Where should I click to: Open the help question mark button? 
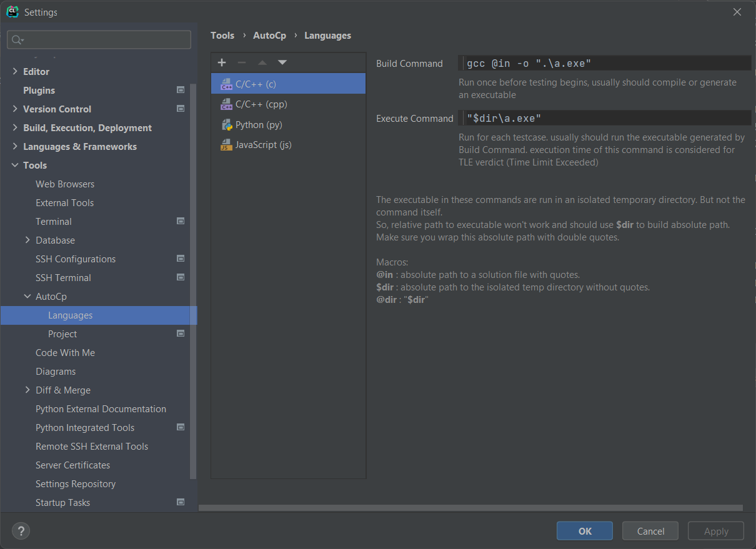tap(21, 531)
